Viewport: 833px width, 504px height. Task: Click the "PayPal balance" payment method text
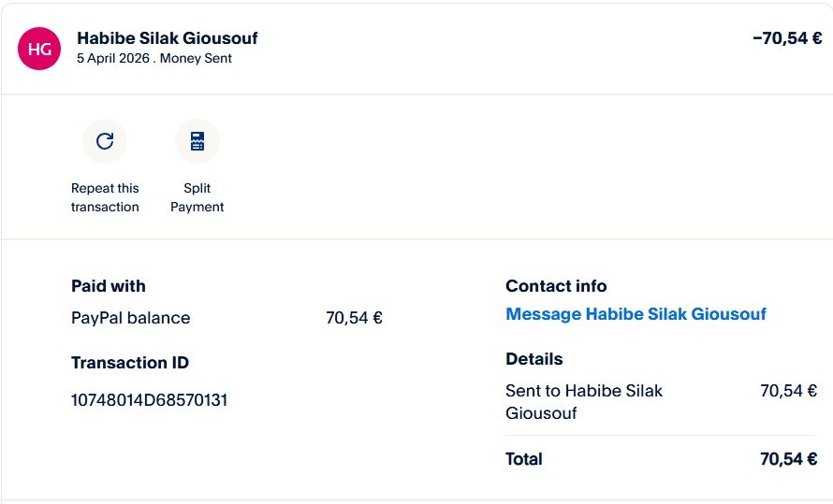tap(130, 318)
